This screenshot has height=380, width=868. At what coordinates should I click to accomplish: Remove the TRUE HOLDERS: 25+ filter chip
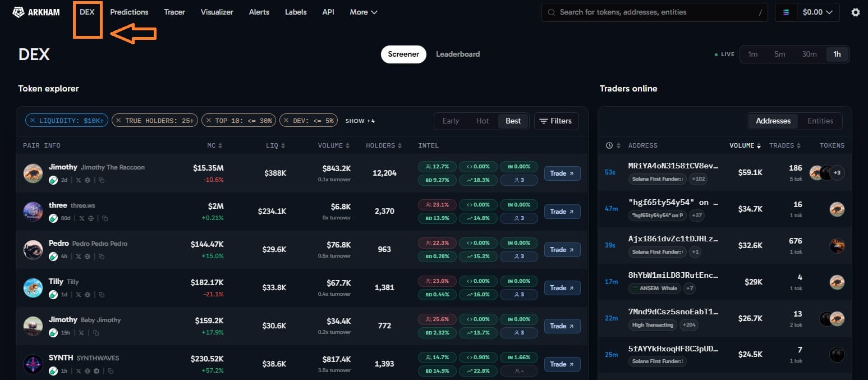pos(118,121)
